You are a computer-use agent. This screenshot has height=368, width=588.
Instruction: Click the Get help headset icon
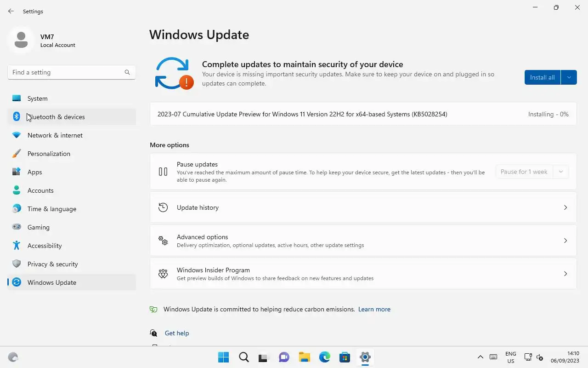point(153,333)
